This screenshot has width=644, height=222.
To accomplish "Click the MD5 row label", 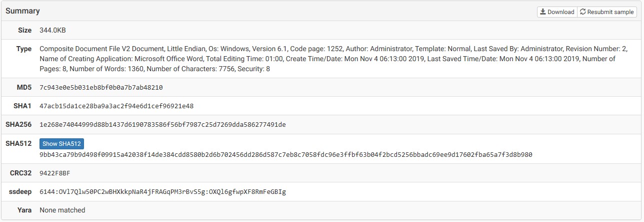I will [24, 88].
